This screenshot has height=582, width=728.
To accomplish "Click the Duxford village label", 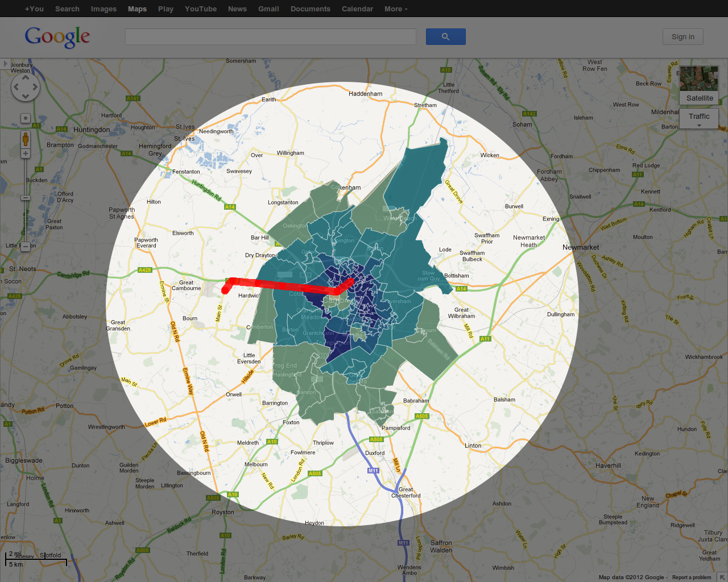I will pos(375,453).
